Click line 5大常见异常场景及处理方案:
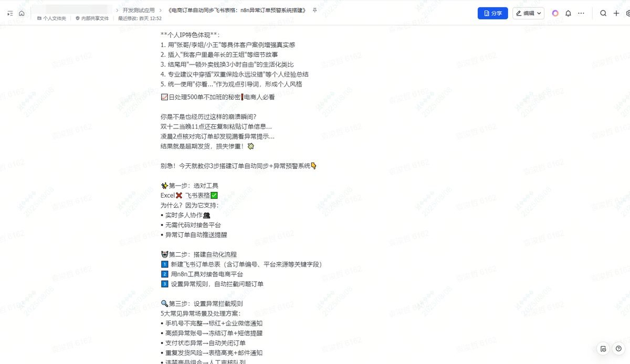Image resolution: width=630 pixels, height=364 pixels. point(200,314)
